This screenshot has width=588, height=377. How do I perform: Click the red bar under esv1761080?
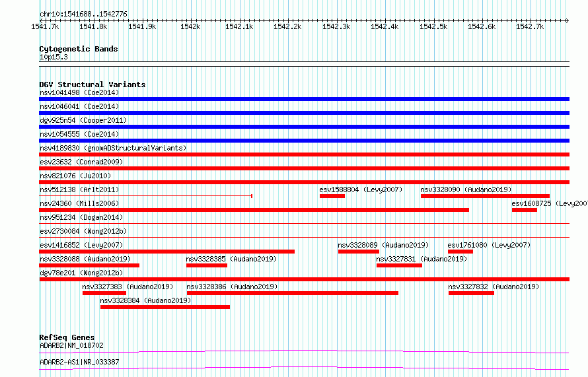(x=460, y=252)
